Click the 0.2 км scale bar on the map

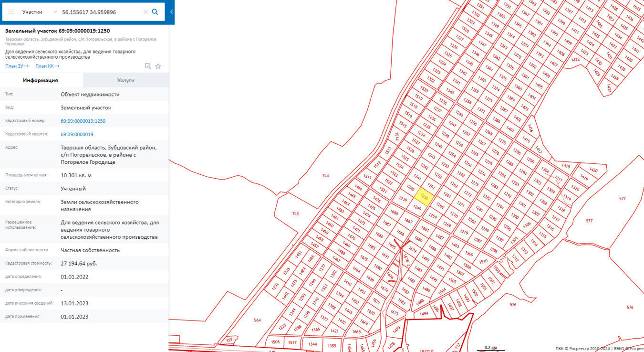click(491, 349)
